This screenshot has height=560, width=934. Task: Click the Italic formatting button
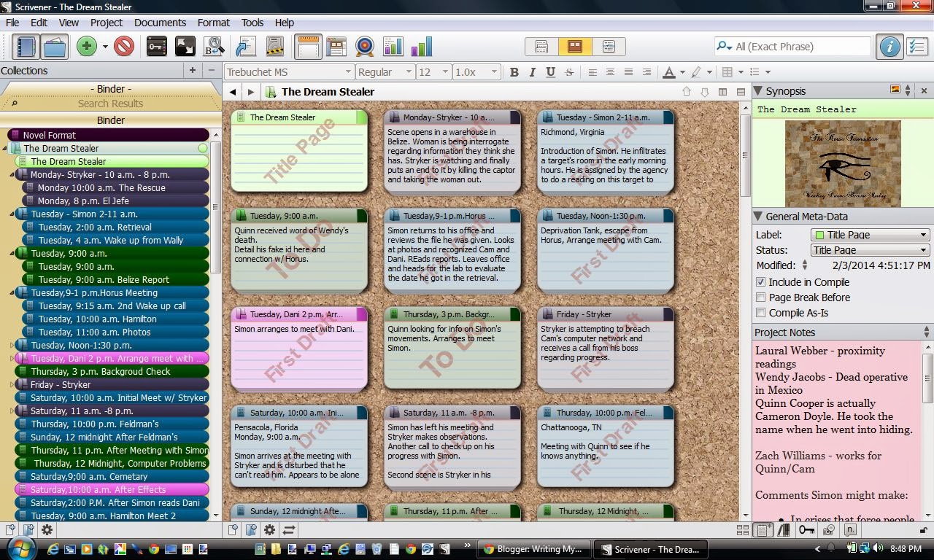pyautogui.click(x=532, y=72)
